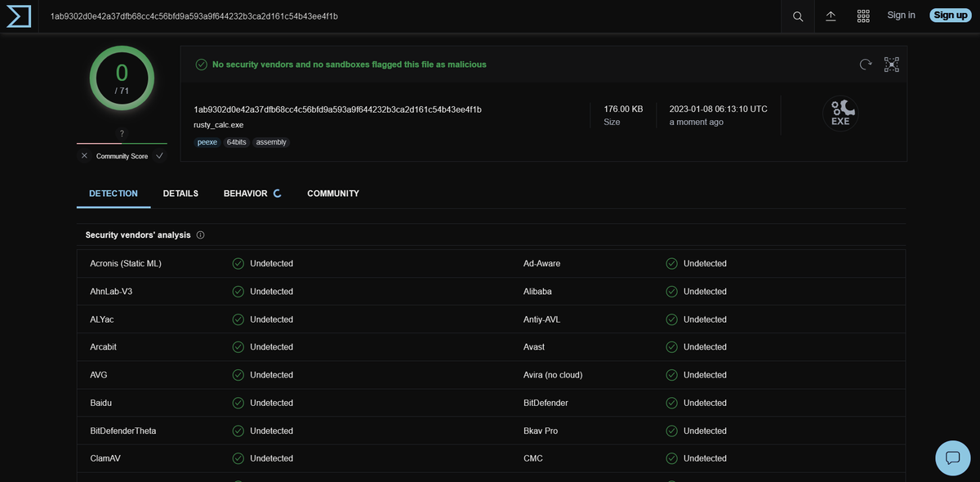Click the hash search input field
This screenshot has height=482, width=980.
[408, 16]
